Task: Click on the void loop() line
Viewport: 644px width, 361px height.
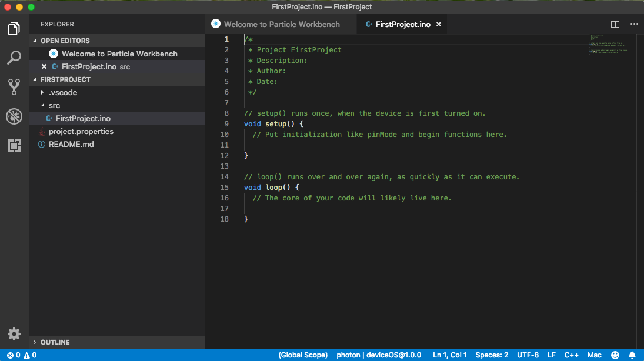Action: [x=272, y=188]
